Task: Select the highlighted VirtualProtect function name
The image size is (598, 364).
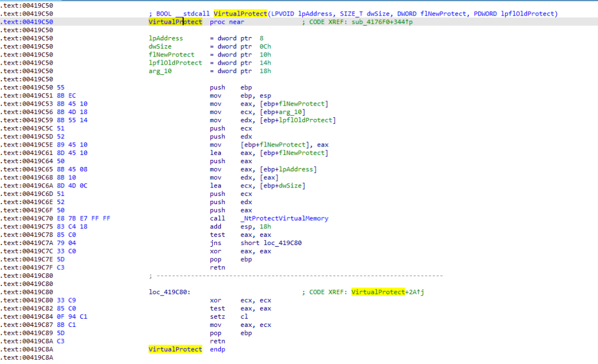Action: (x=175, y=22)
